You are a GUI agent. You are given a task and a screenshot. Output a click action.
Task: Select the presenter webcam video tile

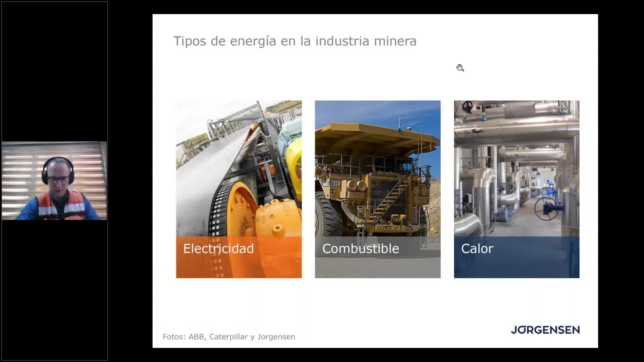(x=54, y=181)
